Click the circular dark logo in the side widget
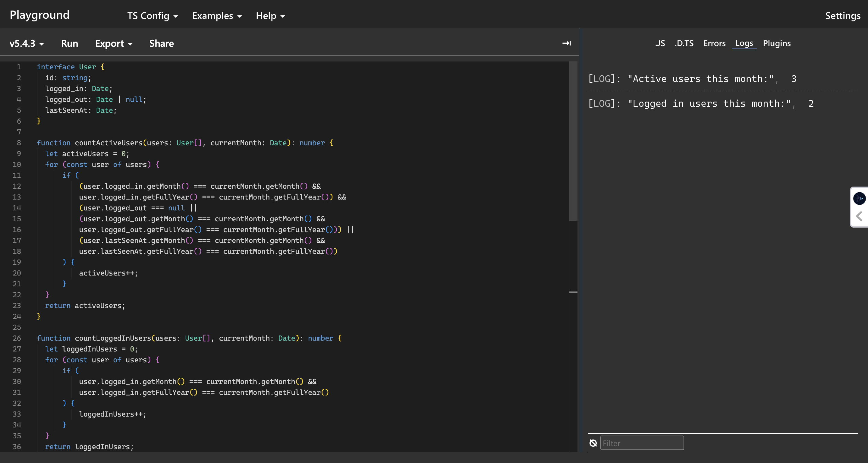Screen dimensions: 868x463 [x=860, y=198]
